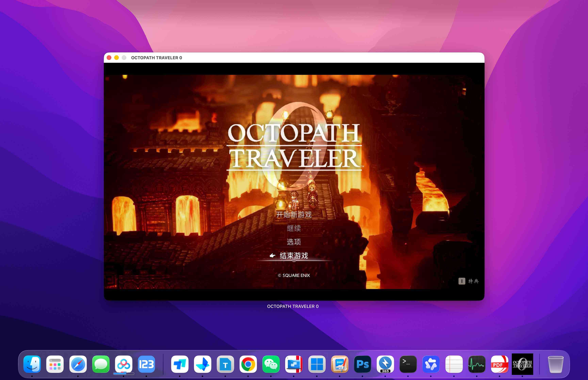Click the OCTOPATH TRAVELER 0 window title
The image size is (588, 380).
(x=156, y=58)
